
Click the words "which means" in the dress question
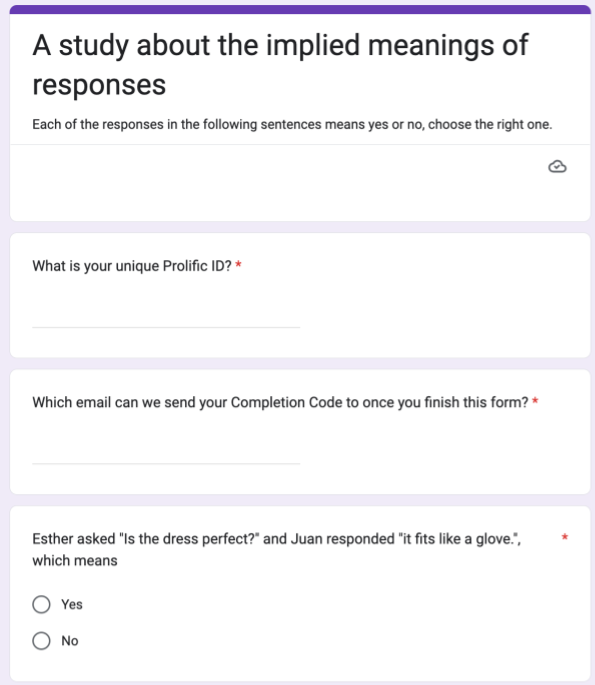click(75, 560)
